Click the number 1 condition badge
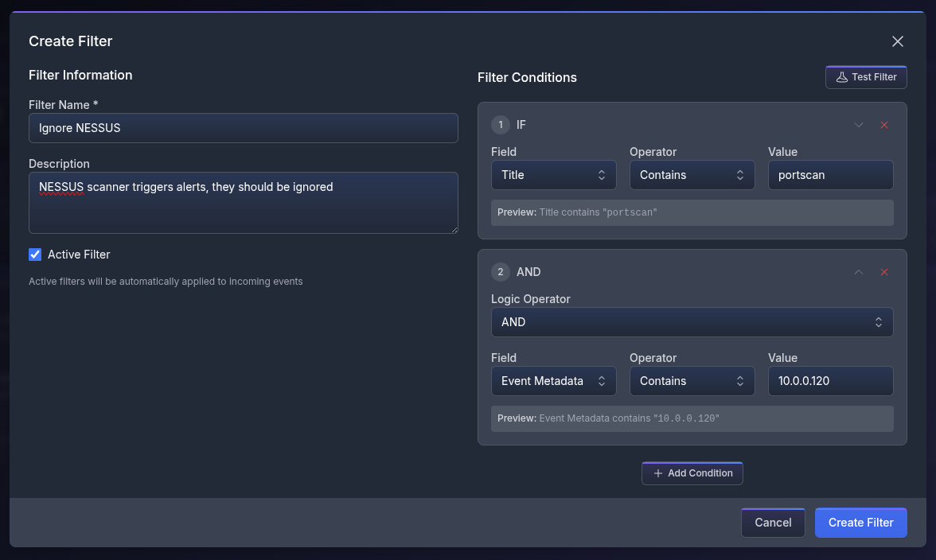Screen dimensions: 936x560 click(501, 125)
